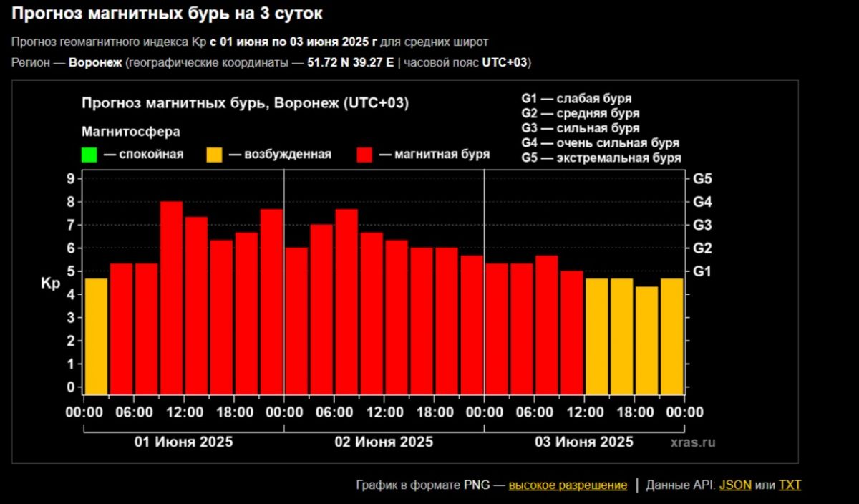Open the high-resolution PNG link
The image size is (859, 504).
coord(568,485)
